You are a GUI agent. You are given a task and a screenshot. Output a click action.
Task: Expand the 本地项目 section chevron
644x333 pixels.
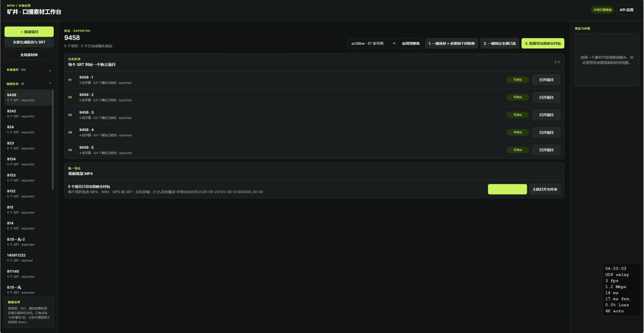click(50, 71)
